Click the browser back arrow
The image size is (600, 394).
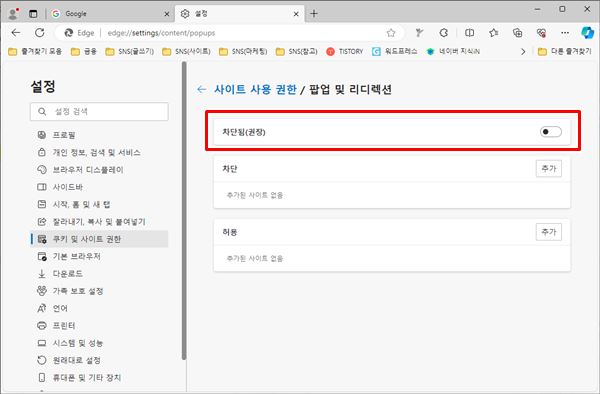(16, 33)
